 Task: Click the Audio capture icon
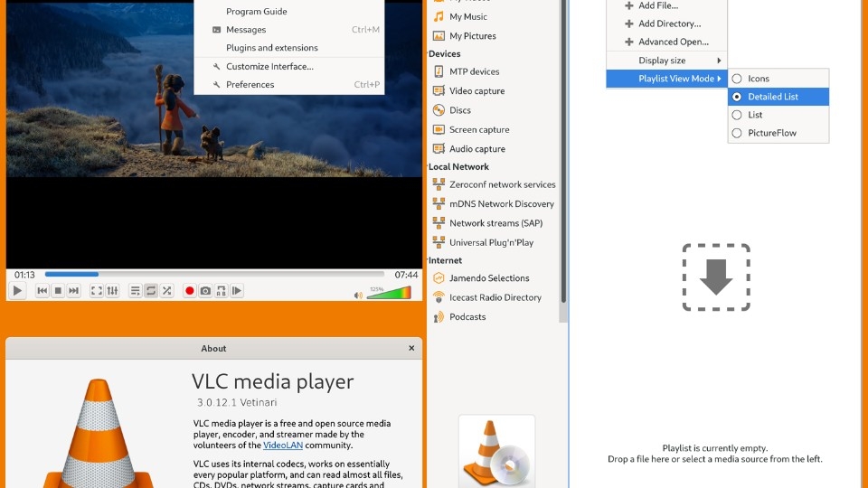tap(439, 149)
